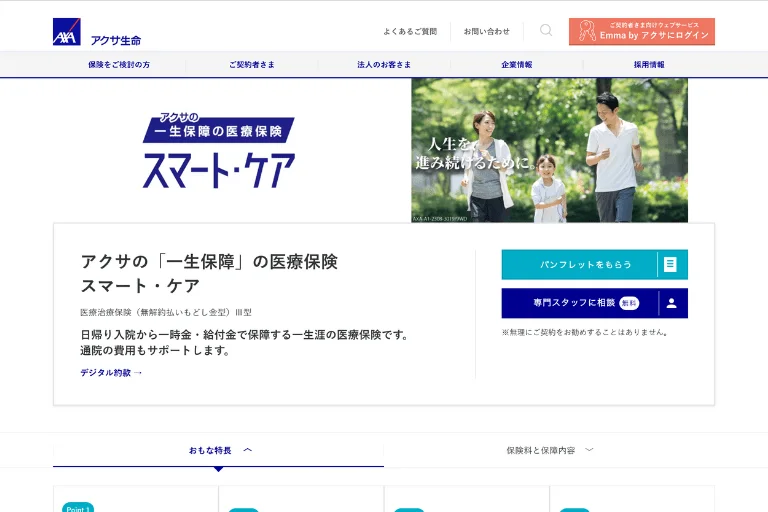
Task: Click note ※無理にご契約をお勧めすることはありません。
Action: (585, 332)
